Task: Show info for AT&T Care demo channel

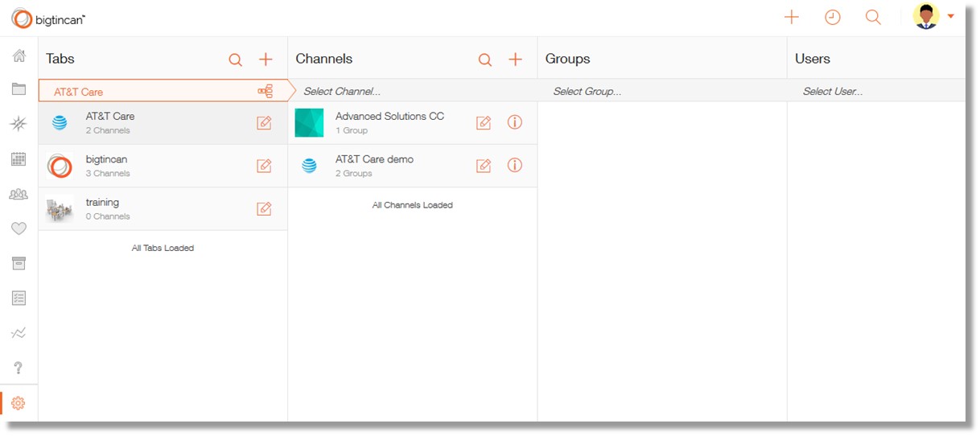Action: pyautogui.click(x=515, y=165)
